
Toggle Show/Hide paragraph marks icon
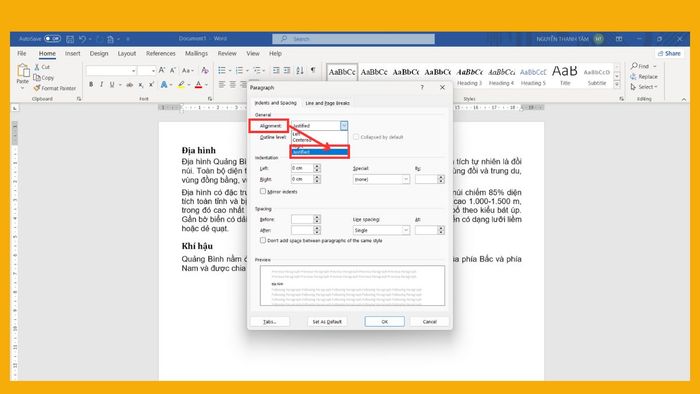coord(313,70)
